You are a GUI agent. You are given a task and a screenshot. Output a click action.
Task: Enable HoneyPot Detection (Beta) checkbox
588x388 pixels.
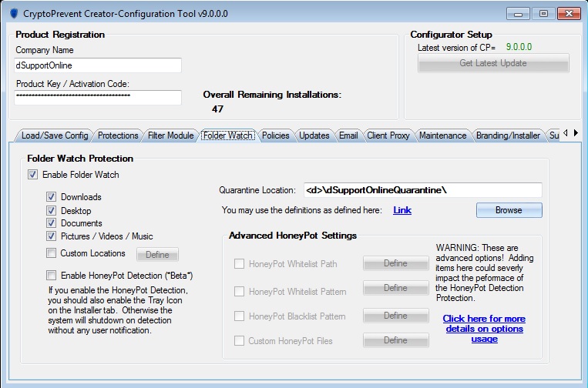(51, 276)
